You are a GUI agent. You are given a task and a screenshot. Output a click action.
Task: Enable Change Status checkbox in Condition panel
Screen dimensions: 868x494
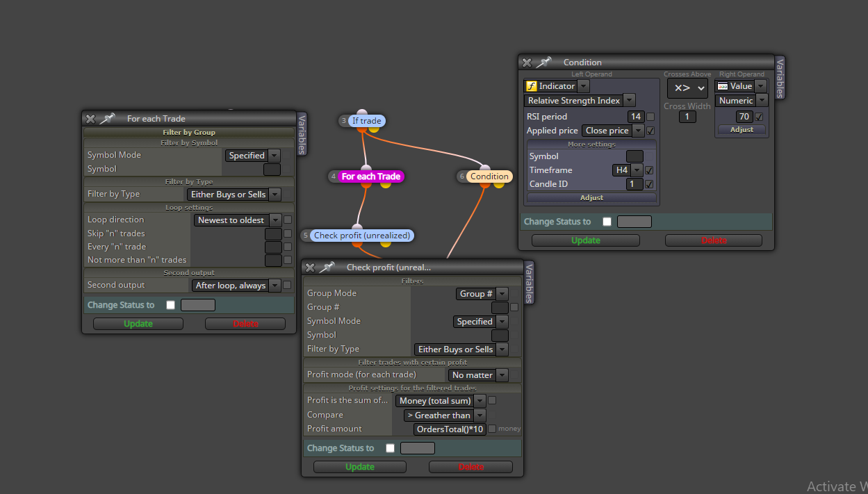coord(607,222)
